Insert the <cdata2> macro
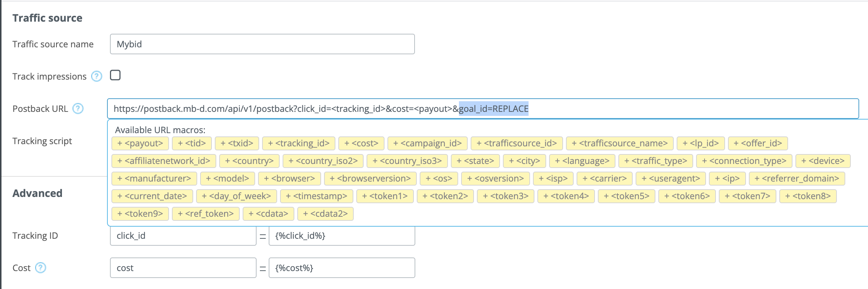 pos(325,214)
